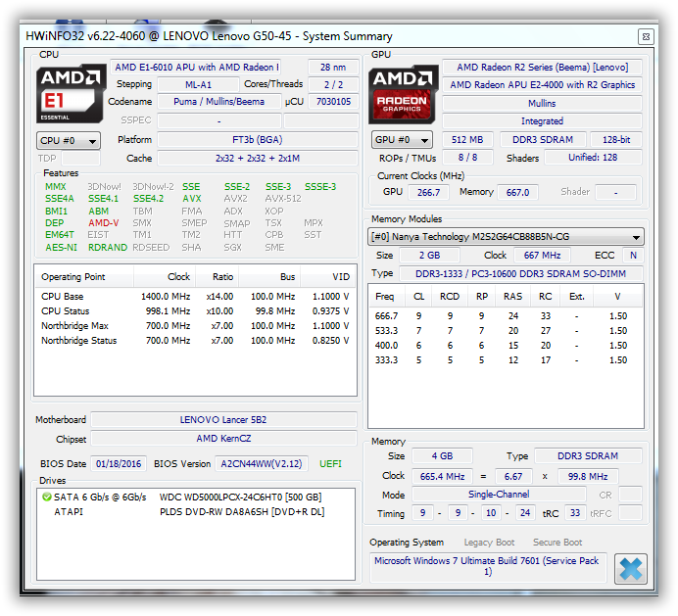Image resolution: width=678 pixels, height=616 pixels.
Task: Click the AMD-V feature flag
Action: pos(103,223)
